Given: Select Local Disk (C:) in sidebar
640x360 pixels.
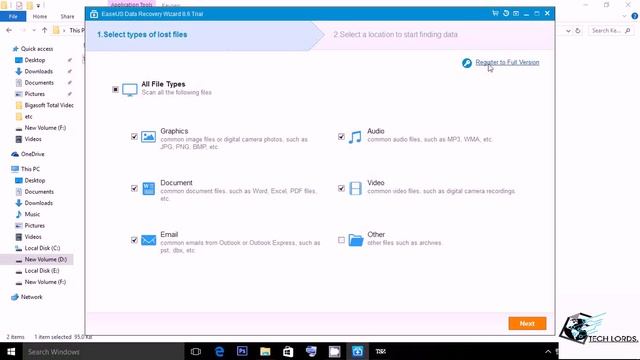Looking at the screenshot, I should click(42, 248).
